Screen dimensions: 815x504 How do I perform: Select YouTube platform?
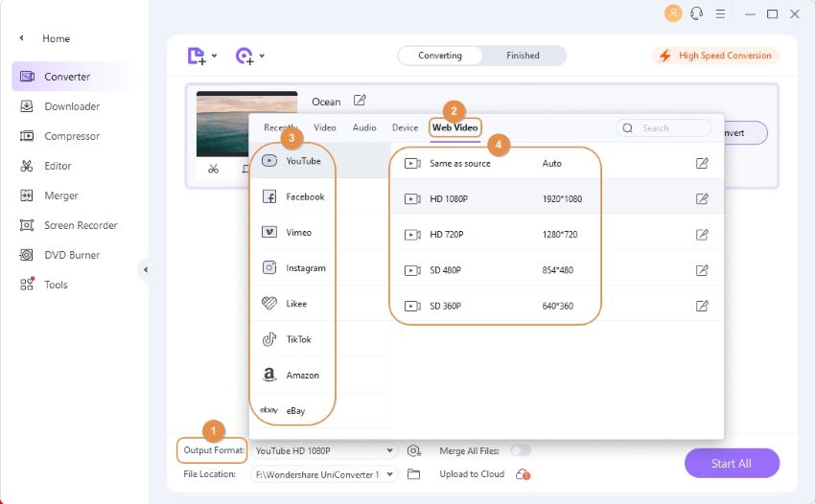click(x=320, y=161)
